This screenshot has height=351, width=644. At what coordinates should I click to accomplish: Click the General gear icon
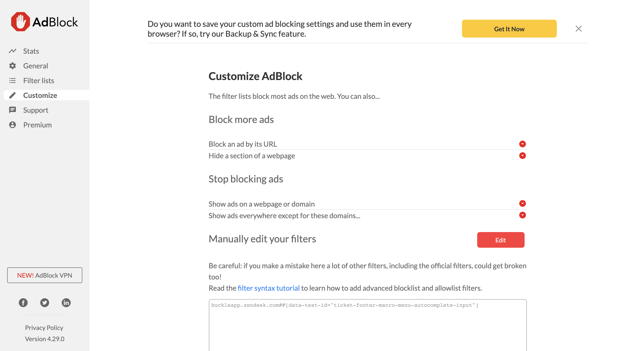(13, 66)
